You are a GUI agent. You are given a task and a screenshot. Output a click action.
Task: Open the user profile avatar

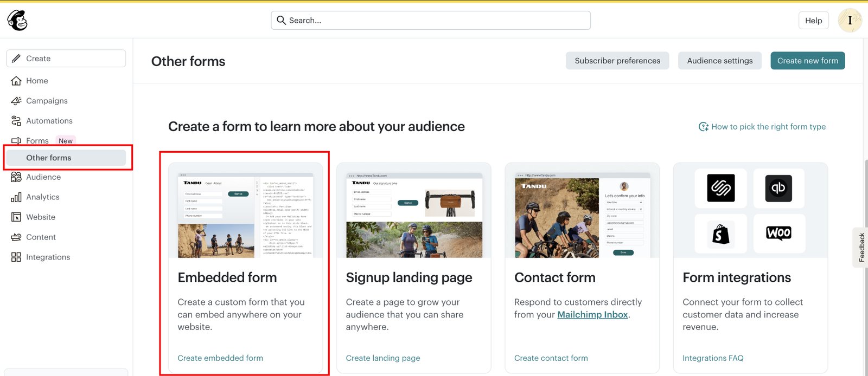pyautogui.click(x=850, y=21)
